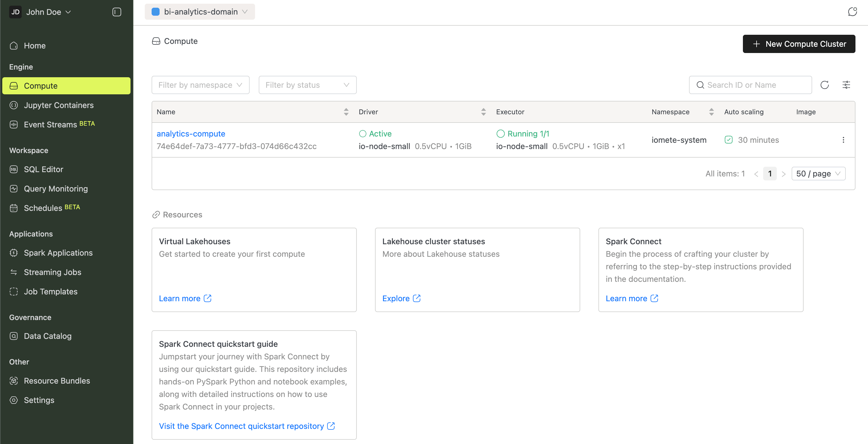The width and height of the screenshot is (868, 444).
Task: Change the 50 / page size selector
Action: coord(818,174)
